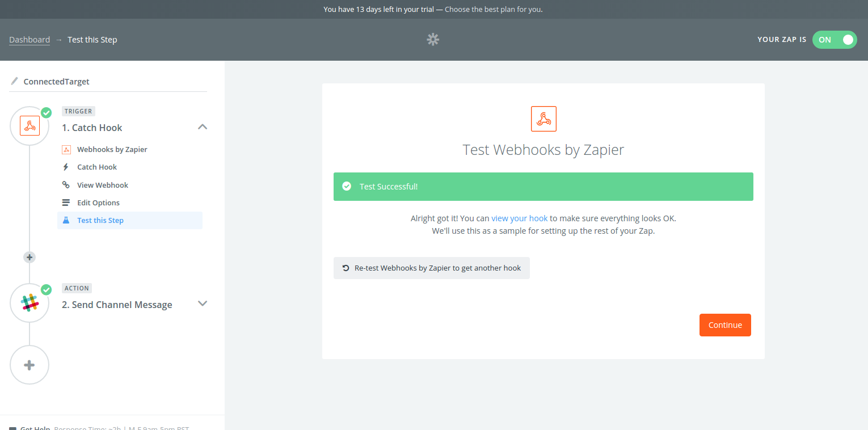Click the green check badge on the action step
The height and width of the screenshot is (430, 868).
(47, 289)
